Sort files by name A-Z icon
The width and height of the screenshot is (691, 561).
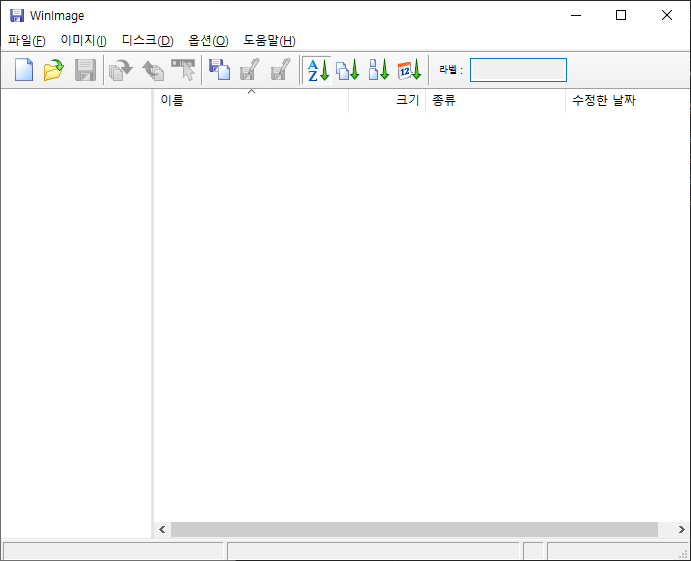pyautogui.click(x=318, y=70)
